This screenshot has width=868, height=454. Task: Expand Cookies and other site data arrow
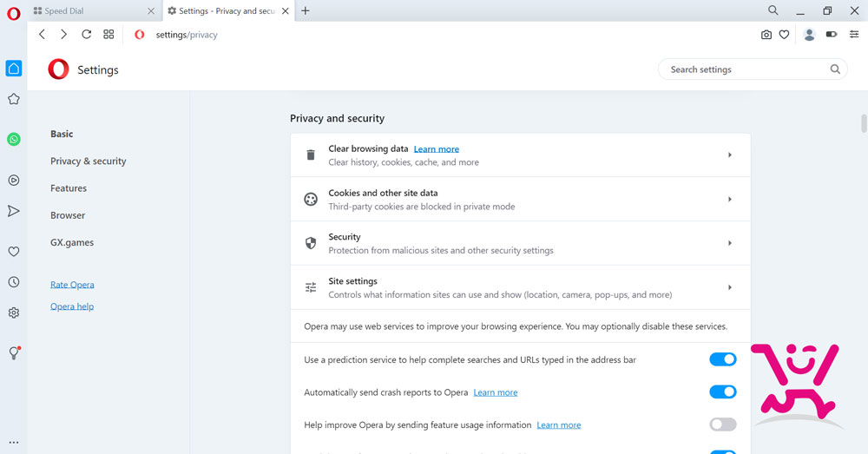pos(730,199)
